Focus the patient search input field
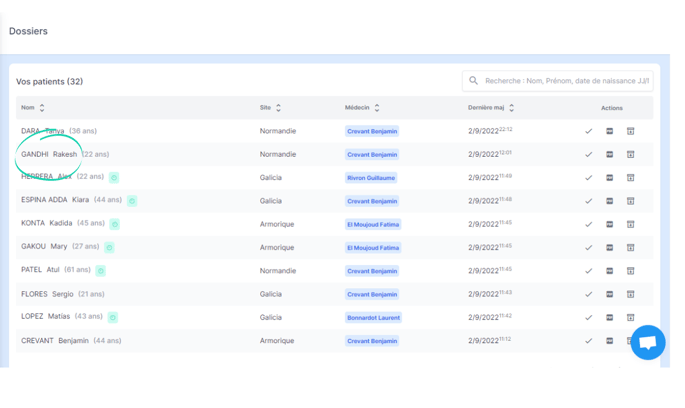The image size is (685, 408). click(566, 81)
